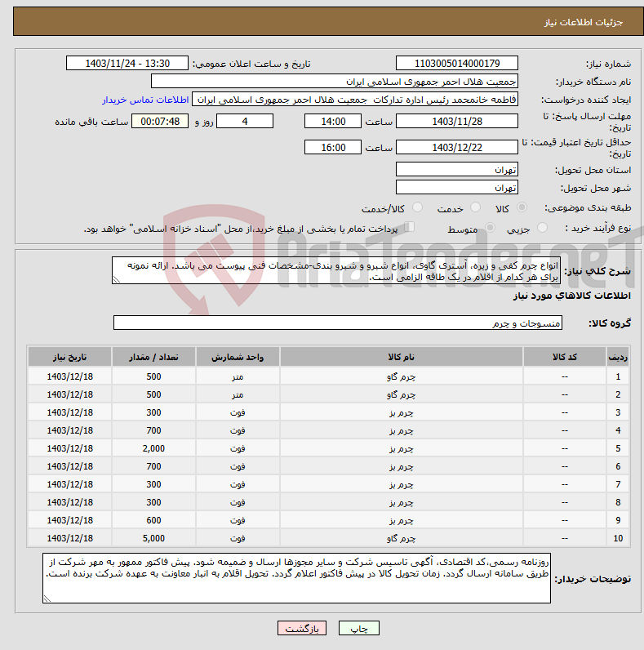
Task: Click the توضیحات خریدار notes textarea
Action: point(296,578)
